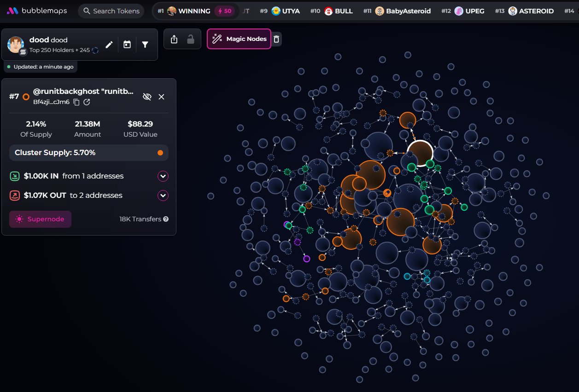This screenshot has height=392, width=579.
Task: Open the holder filter funnel icon
Action: point(145,45)
